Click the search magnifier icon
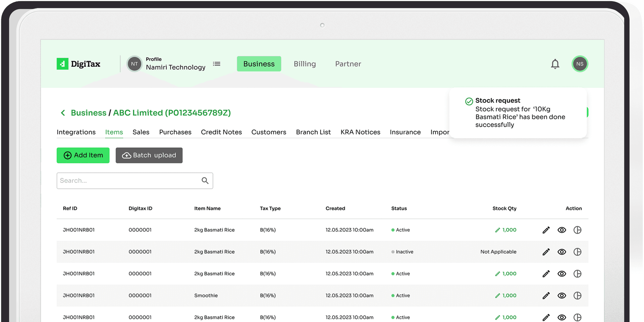This screenshot has width=644, height=322. [x=205, y=181]
